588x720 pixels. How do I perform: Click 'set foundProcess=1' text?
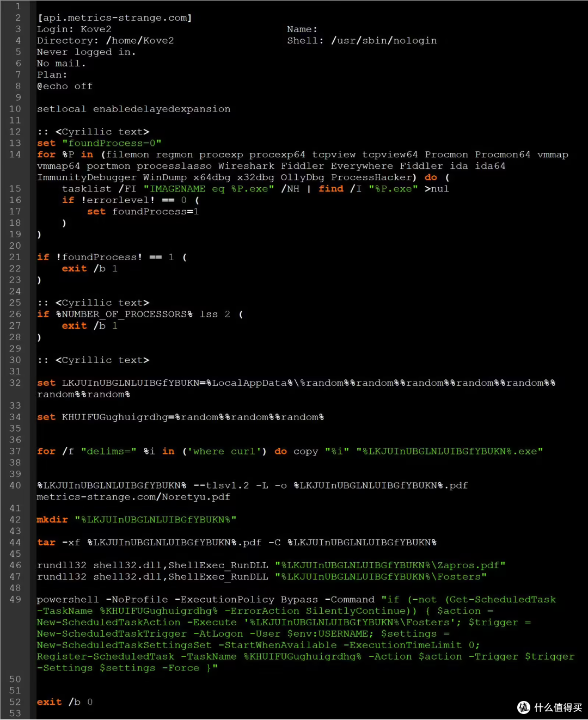(143, 212)
